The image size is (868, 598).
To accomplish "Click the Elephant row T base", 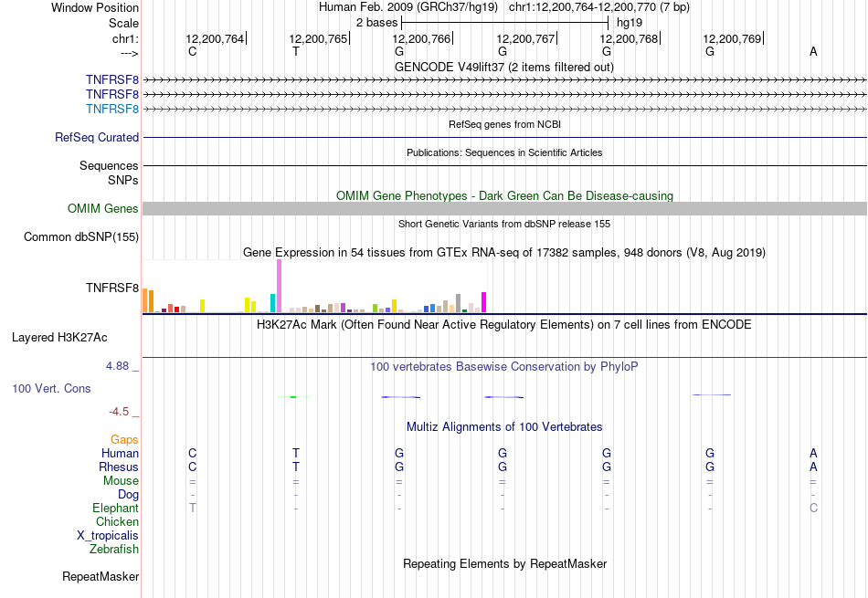I will coord(193,508).
